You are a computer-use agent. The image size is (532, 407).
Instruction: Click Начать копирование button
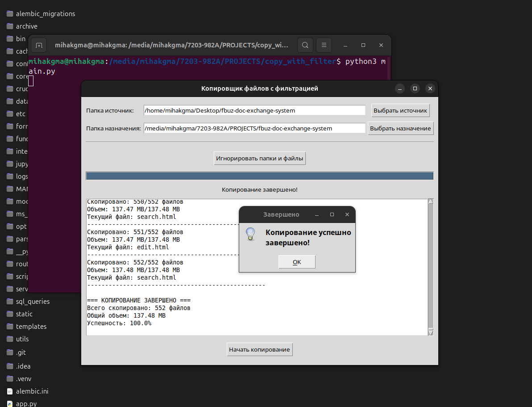click(260, 349)
